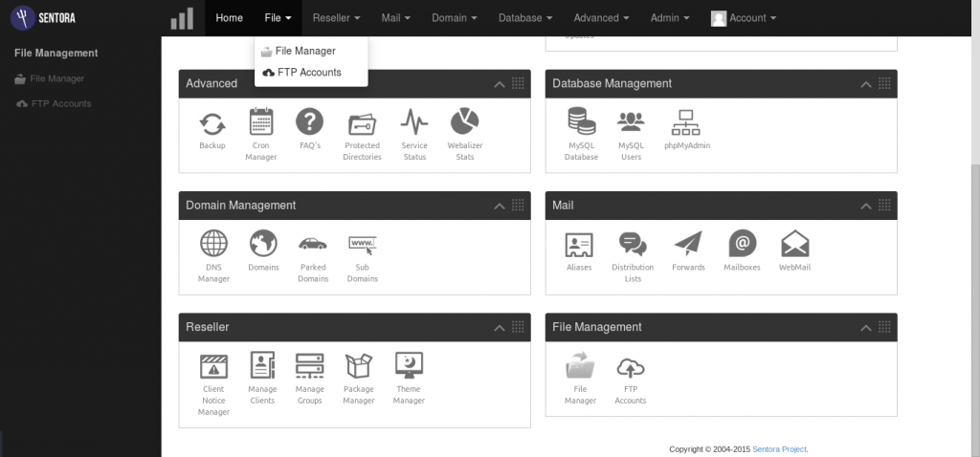Image resolution: width=980 pixels, height=457 pixels.
Task: Collapse the Advanced panel
Action: [x=499, y=83]
